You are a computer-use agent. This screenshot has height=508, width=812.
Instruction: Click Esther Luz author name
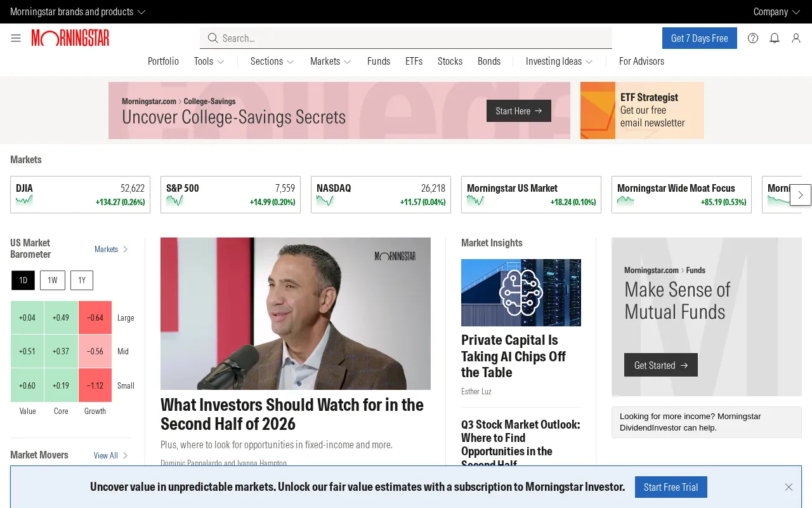pyautogui.click(x=476, y=391)
